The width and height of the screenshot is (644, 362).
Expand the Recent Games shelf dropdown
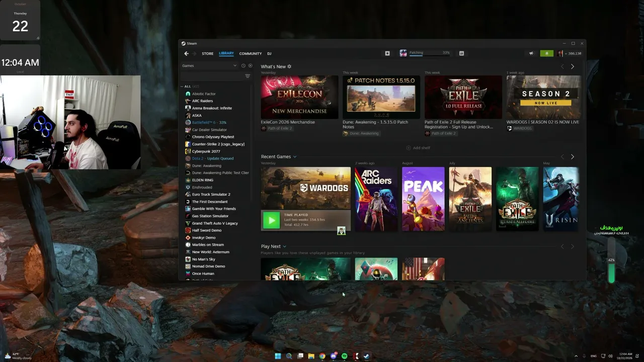[x=295, y=157]
